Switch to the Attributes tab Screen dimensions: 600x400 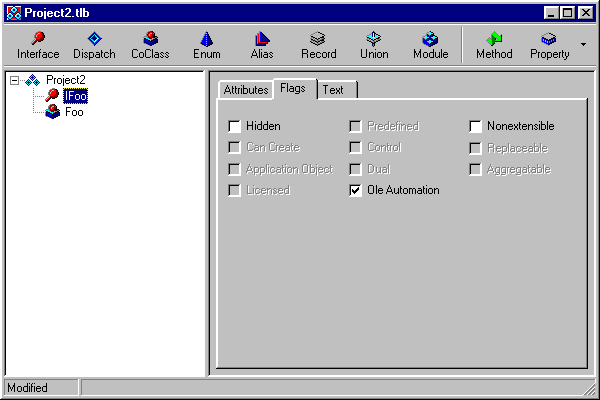click(246, 90)
